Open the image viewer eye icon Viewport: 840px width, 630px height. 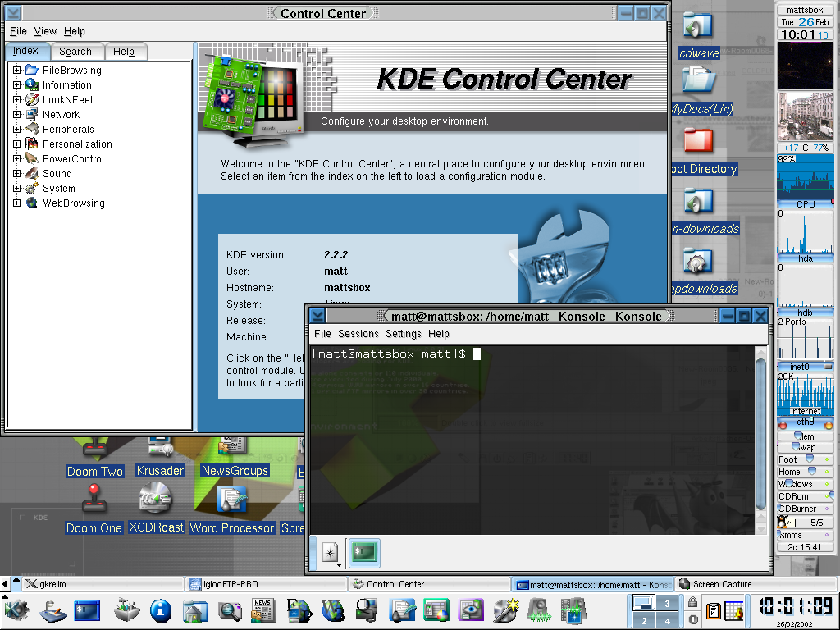(x=470, y=610)
